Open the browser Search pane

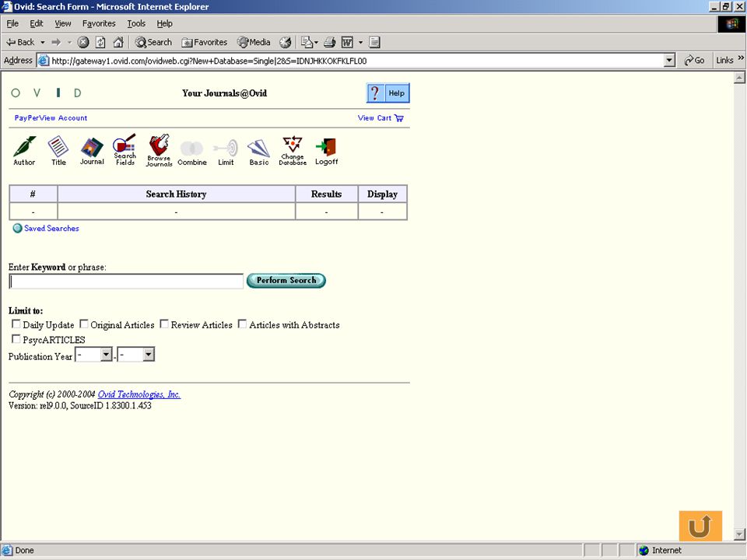[x=153, y=42]
